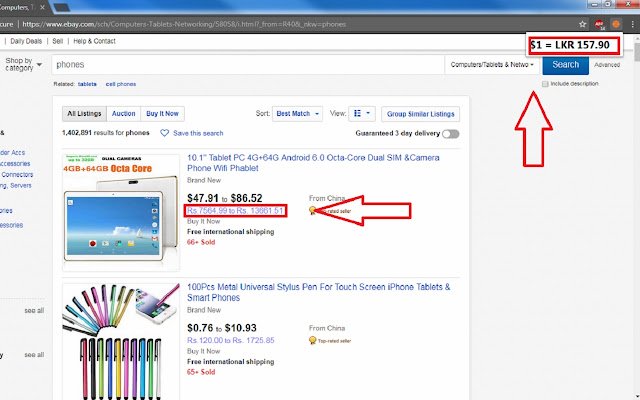Click the tablet product thumbnail

(121, 212)
